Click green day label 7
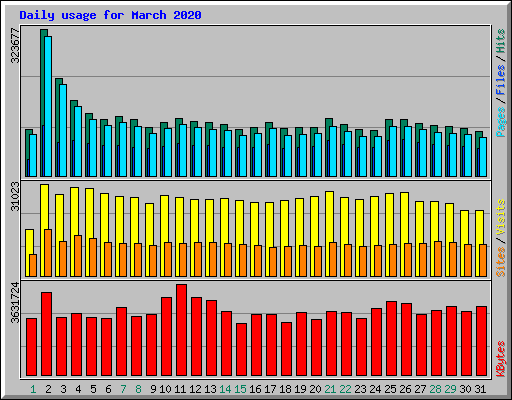The width and height of the screenshot is (512, 400). (123, 389)
